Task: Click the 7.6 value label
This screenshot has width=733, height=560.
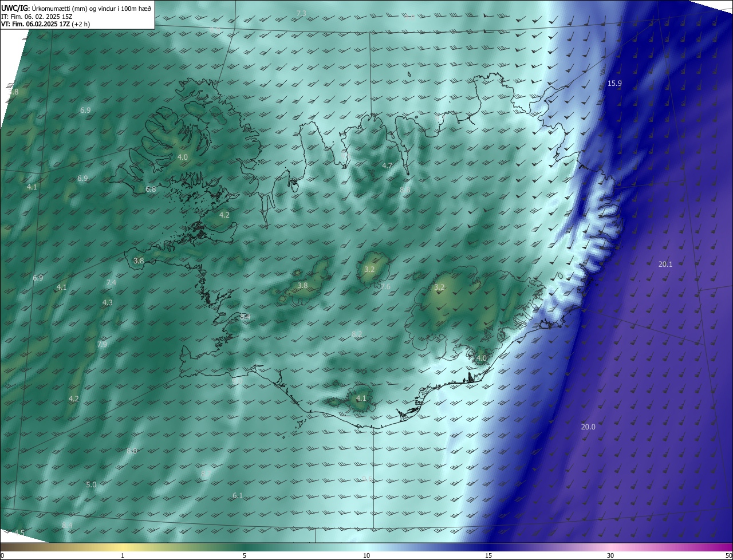Action: (x=385, y=286)
